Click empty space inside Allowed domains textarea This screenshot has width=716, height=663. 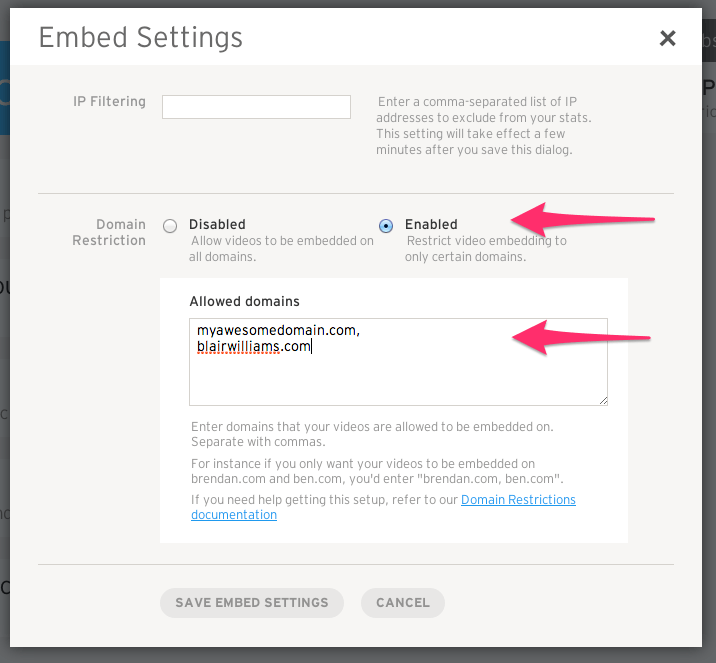pos(398,379)
